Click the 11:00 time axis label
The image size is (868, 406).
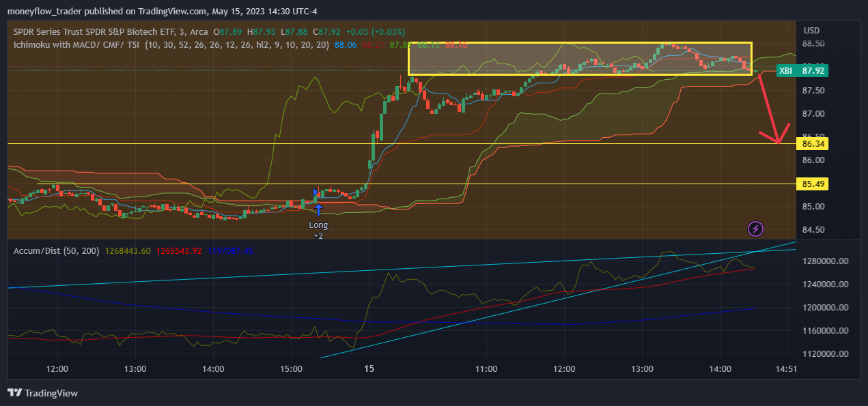[486, 369]
